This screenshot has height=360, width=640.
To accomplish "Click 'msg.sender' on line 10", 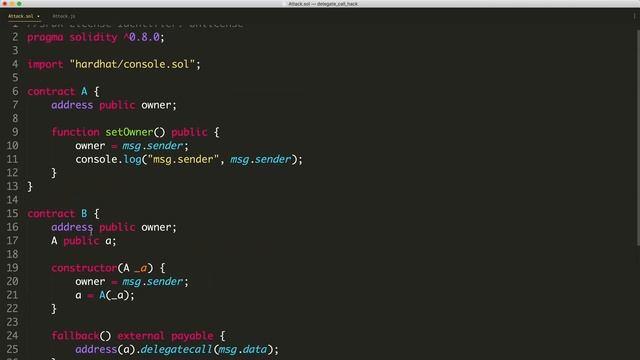I will click(153, 146).
